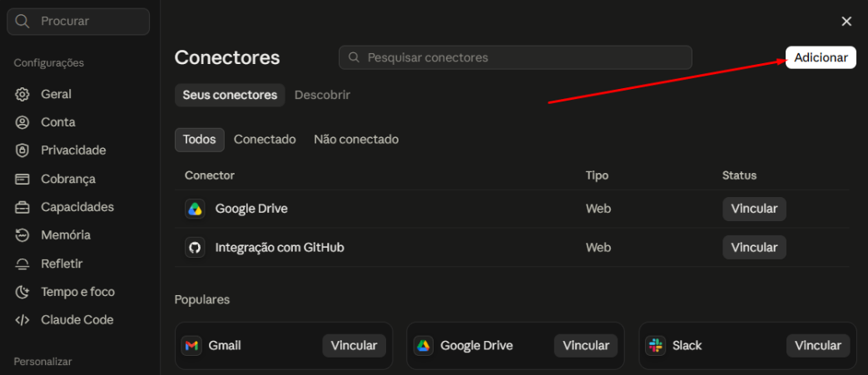Click the Geral gear icon

pos(22,94)
